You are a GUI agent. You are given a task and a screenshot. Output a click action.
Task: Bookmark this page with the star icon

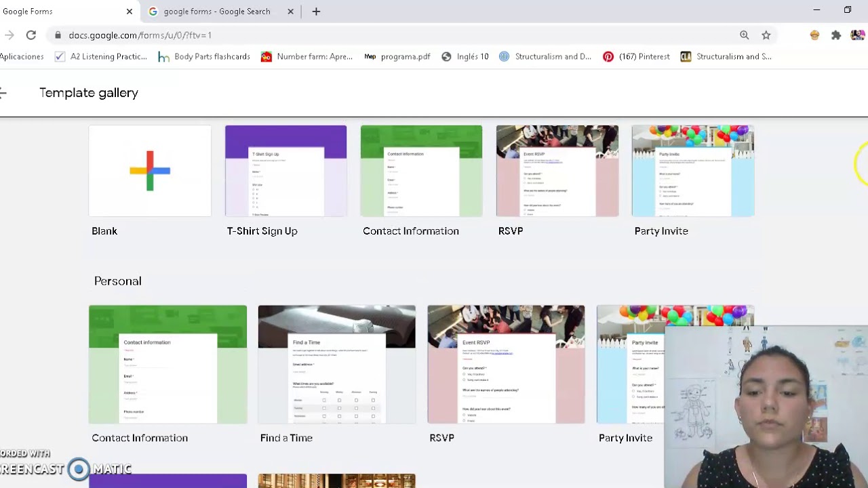coord(766,35)
